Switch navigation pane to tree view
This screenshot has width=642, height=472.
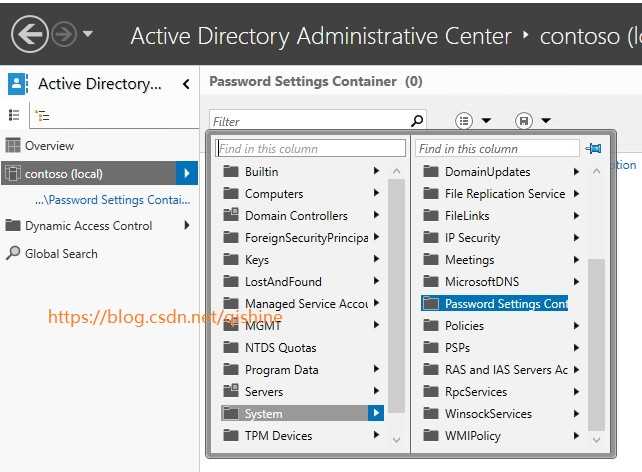[x=42, y=116]
